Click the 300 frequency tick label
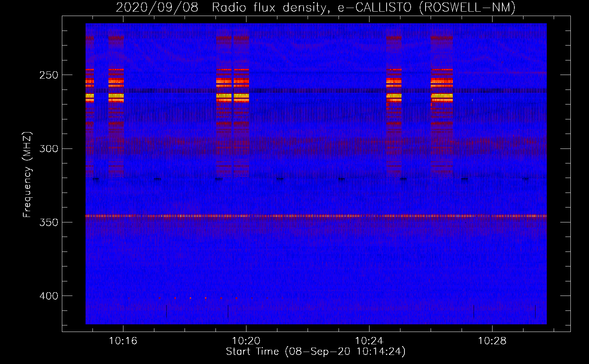 tap(49, 149)
